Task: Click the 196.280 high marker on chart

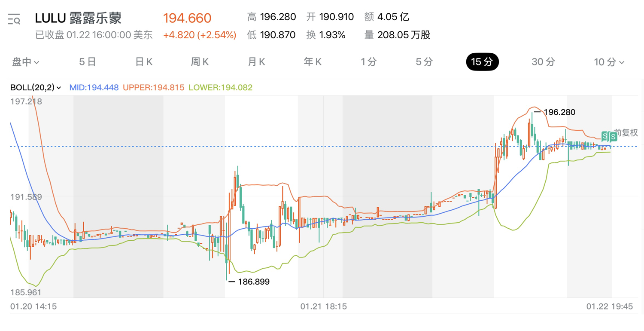Action: tap(559, 112)
